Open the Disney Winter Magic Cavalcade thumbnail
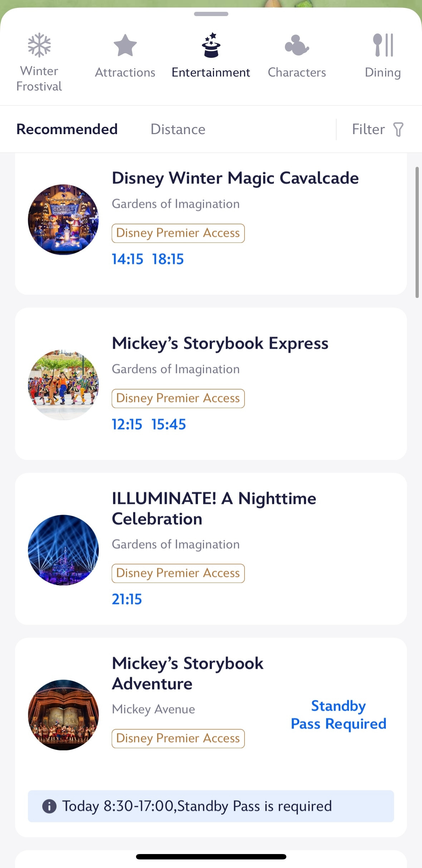This screenshot has width=422, height=868. click(63, 220)
